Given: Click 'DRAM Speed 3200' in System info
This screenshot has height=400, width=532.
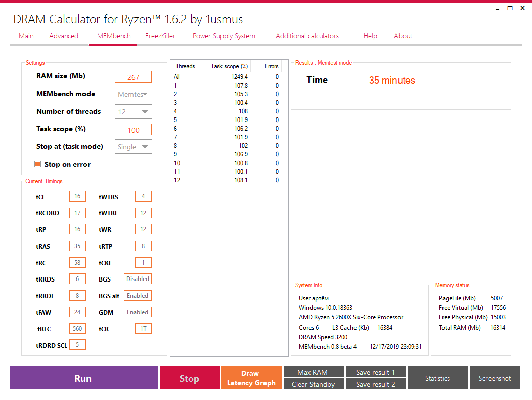Looking at the screenshot, I should (x=323, y=337).
